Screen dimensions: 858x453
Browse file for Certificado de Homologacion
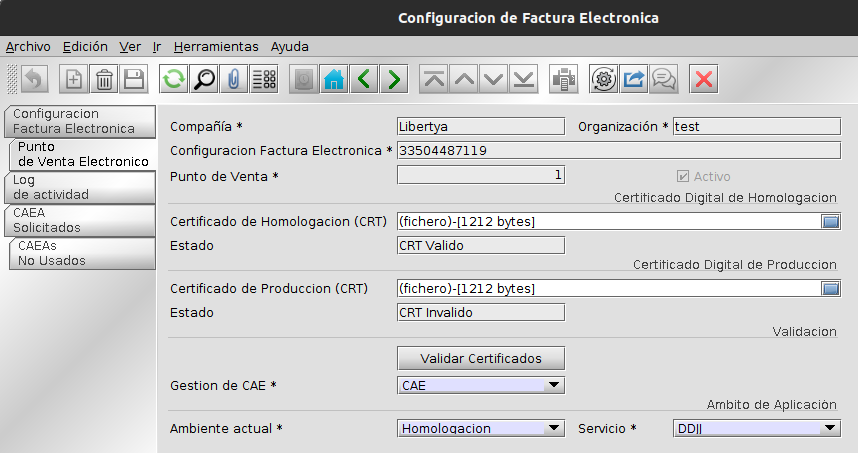click(x=831, y=222)
